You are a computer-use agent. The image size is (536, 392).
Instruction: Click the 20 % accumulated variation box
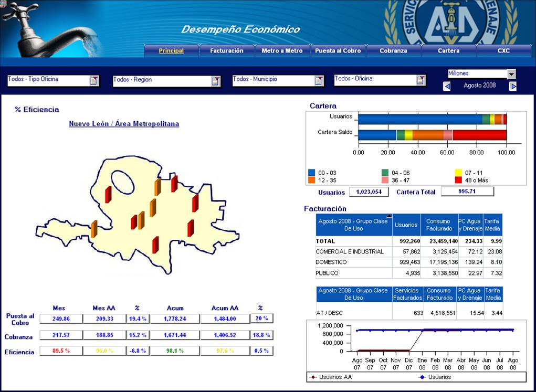point(262,318)
